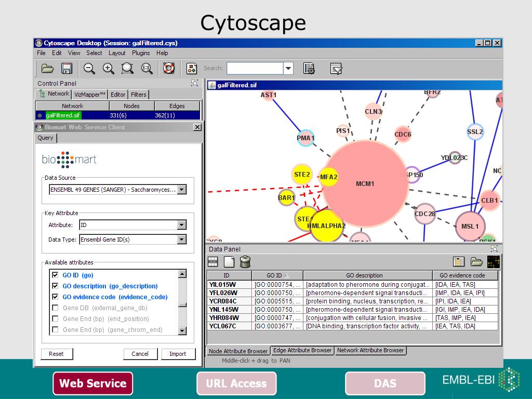Click the Search input field

pos(255,68)
